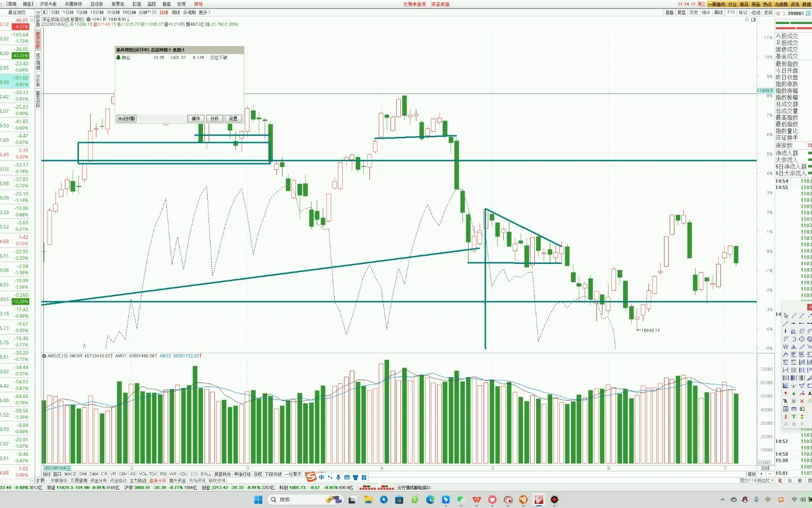Image resolution: width=812 pixels, height=508 pixels.
Task: Click the alarm bell icon beside 种业
Action: point(118,57)
